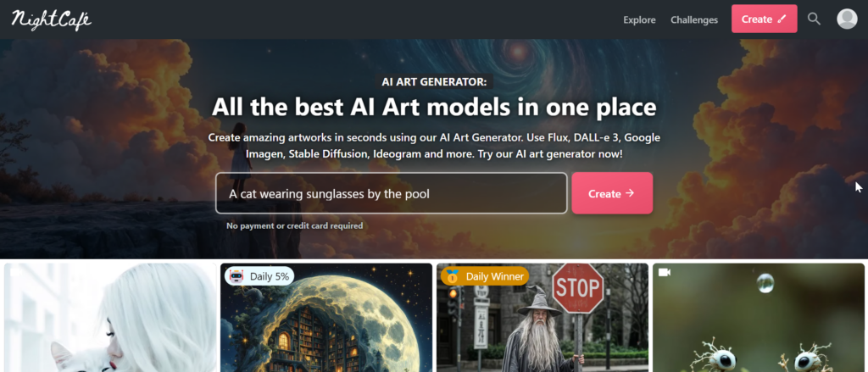The width and height of the screenshot is (868, 372).
Task: Open the Challenges menu item
Action: coord(694,19)
